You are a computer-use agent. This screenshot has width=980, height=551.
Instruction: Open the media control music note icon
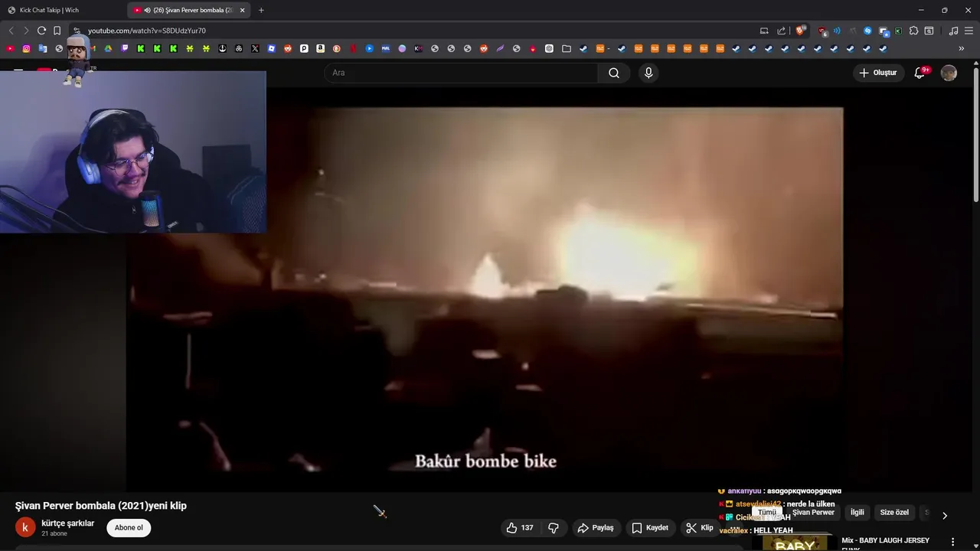pos(953,31)
